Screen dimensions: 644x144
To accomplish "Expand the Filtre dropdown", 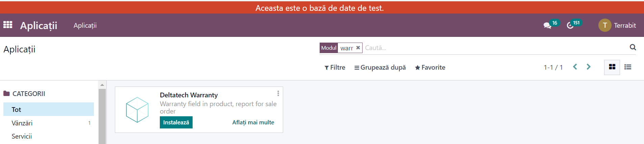I will point(335,67).
